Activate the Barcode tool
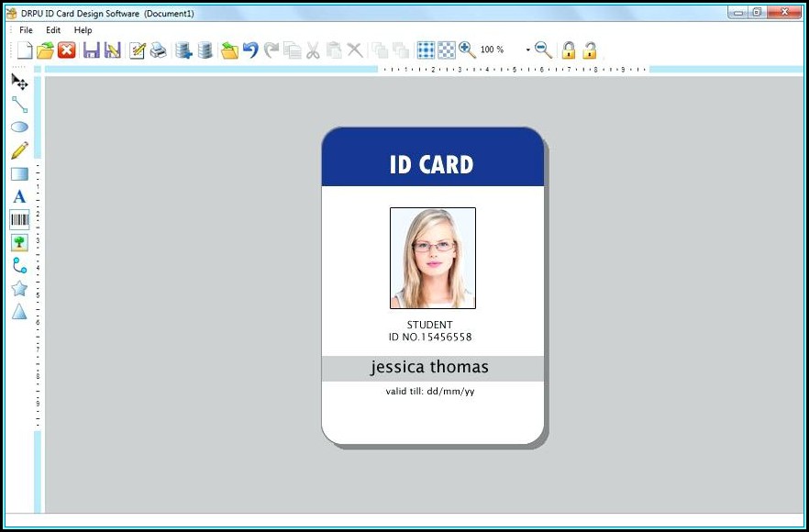 [19, 219]
